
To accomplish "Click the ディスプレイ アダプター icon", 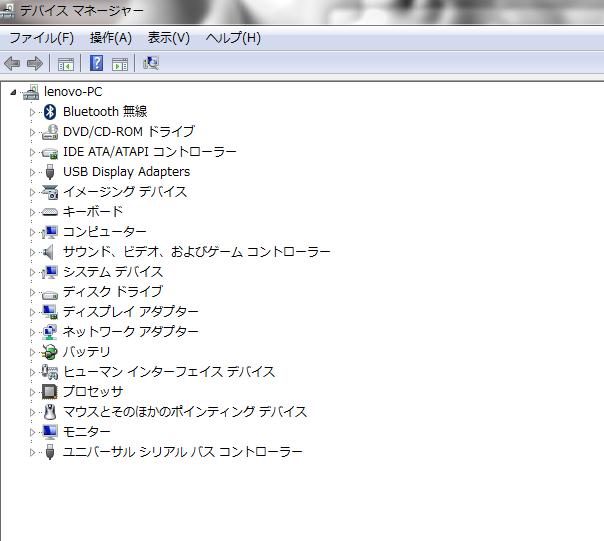I will pos(50,312).
